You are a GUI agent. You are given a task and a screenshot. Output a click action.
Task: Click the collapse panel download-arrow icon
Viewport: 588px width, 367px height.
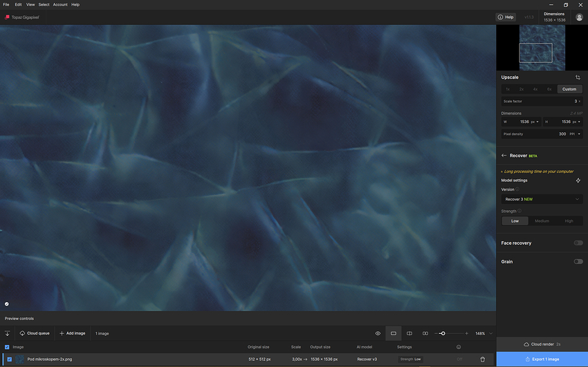(x=7, y=333)
